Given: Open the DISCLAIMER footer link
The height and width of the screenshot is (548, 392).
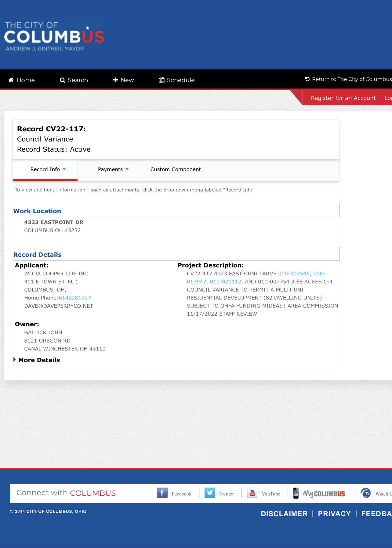Looking at the screenshot, I should [284, 514].
